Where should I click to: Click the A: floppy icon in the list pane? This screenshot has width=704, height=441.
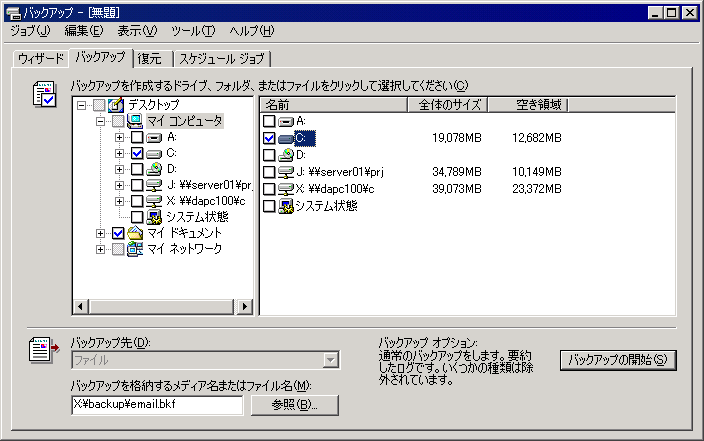pos(286,121)
